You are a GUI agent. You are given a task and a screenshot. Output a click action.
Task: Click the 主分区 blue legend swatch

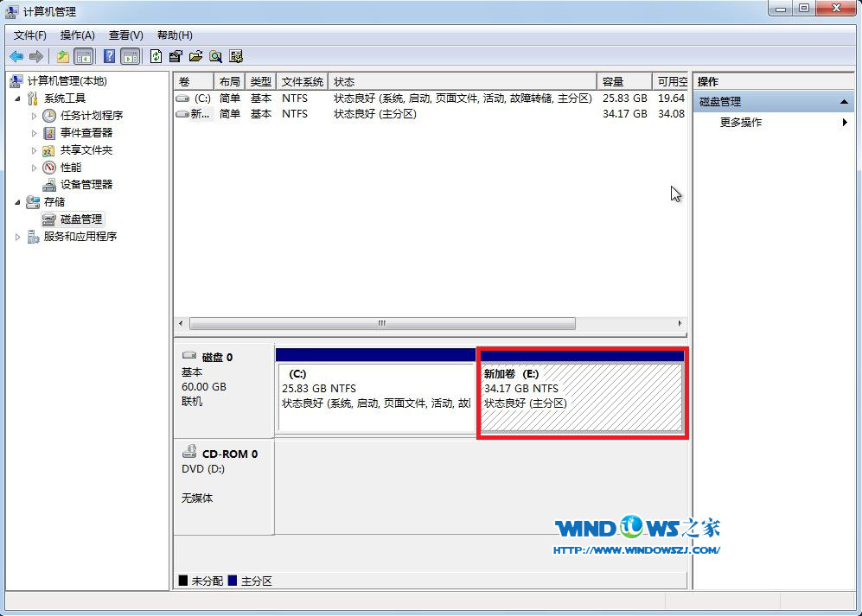click(x=233, y=581)
